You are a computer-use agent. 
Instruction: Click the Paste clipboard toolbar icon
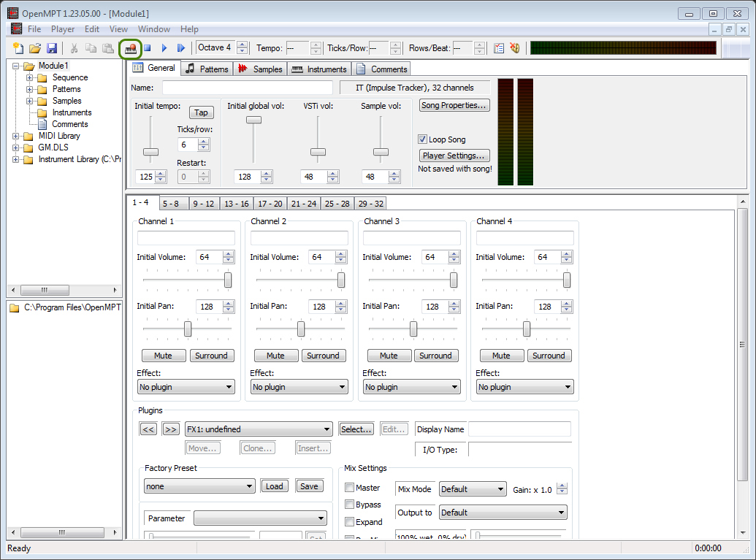[x=108, y=48]
